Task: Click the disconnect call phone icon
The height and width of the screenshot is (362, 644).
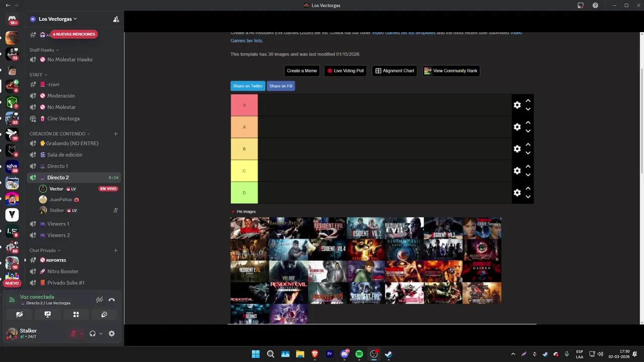Action: point(112,300)
